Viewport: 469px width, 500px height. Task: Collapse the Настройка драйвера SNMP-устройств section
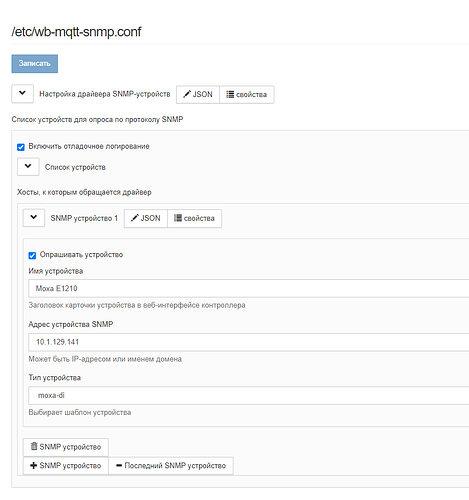pyautogui.click(x=22, y=94)
